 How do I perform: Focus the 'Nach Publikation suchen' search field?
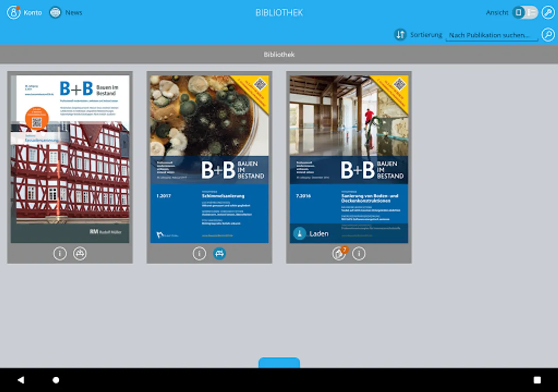pyautogui.click(x=491, y=35)
